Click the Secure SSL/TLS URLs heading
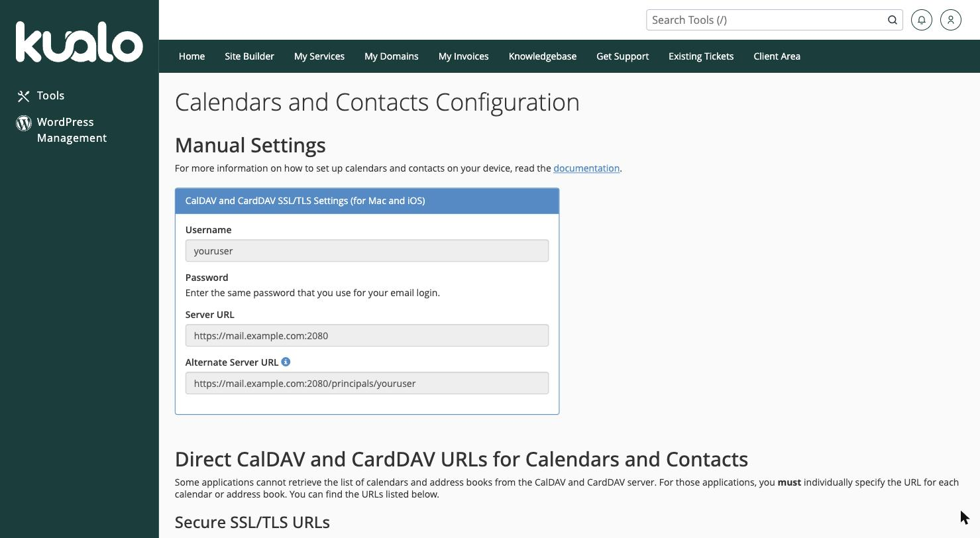 click(x=252, y=522)
